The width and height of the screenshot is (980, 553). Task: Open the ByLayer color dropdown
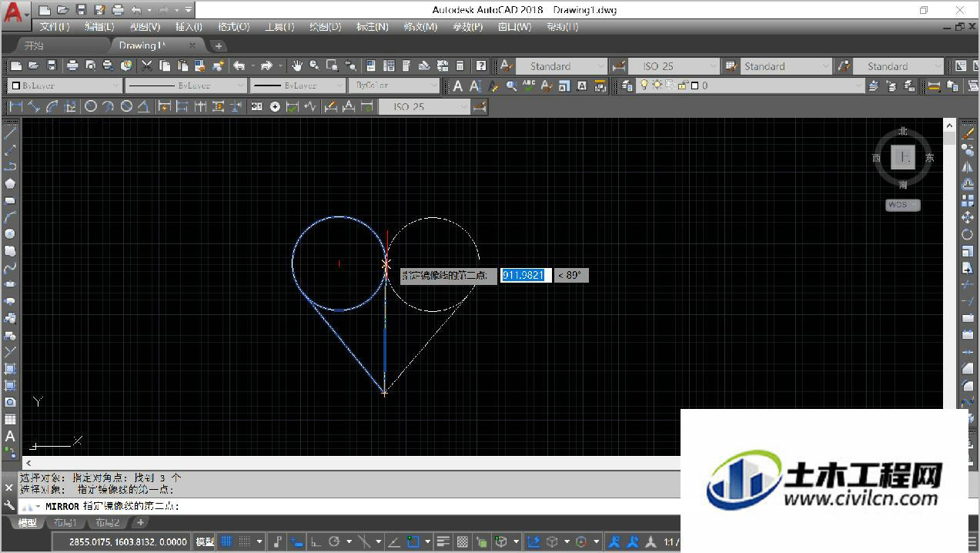coord(64,85)
